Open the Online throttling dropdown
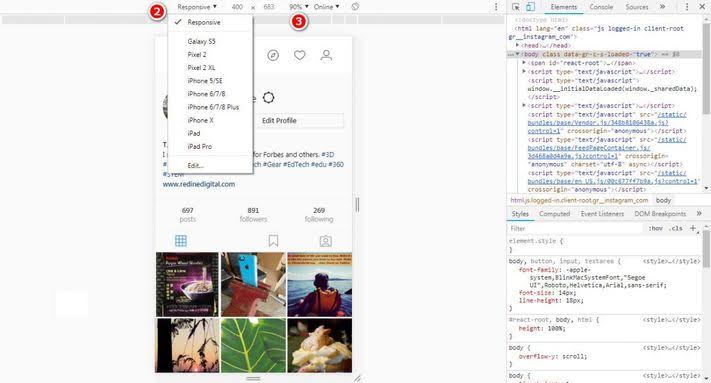Viewport: 711px width, 383px height. 326,7
